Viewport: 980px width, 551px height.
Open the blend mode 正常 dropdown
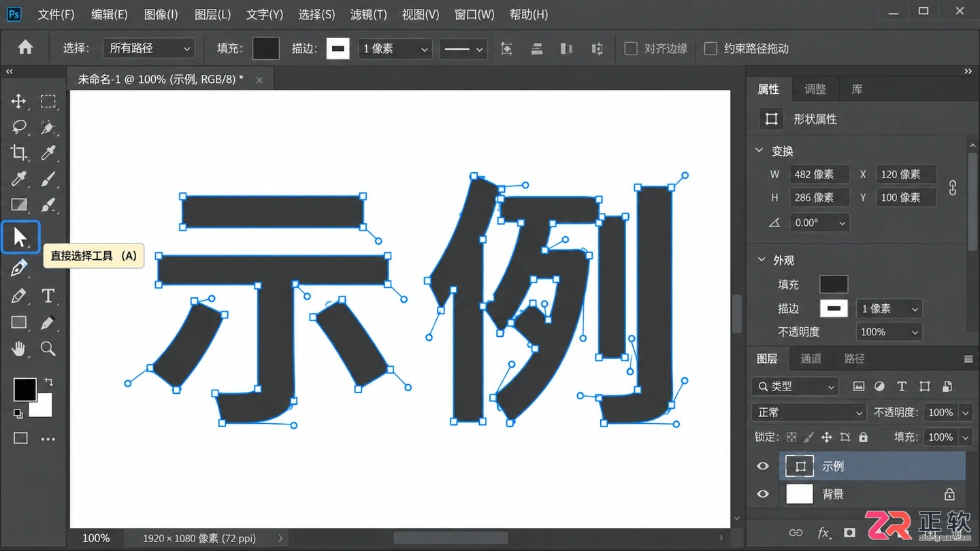(x=808, y=412)
